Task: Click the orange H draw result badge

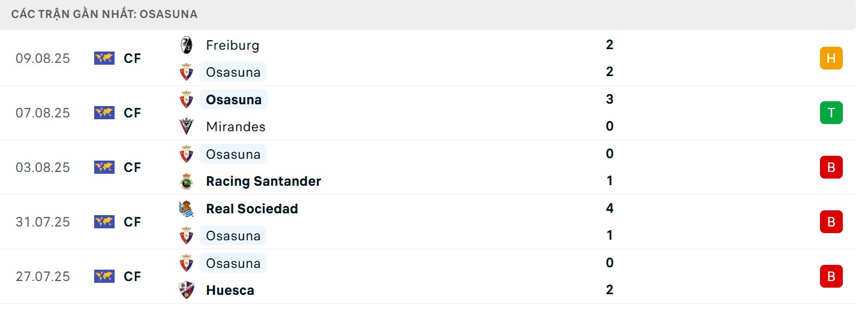Action: [831, 58]
